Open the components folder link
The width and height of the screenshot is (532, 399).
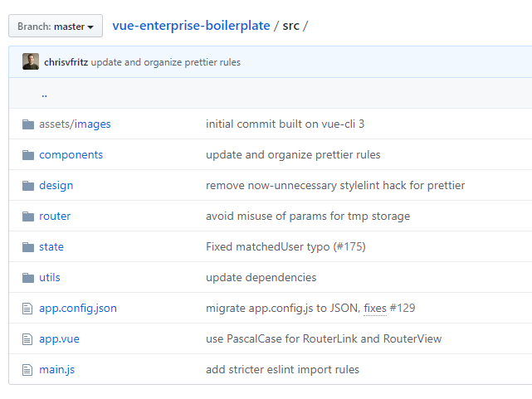[x=71, y=155]
